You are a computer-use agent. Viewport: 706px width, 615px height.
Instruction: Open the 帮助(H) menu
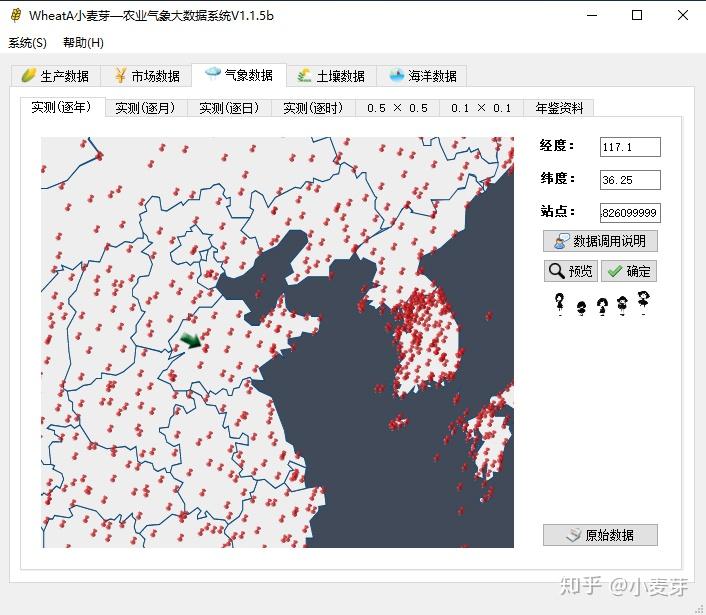coord(83,43)
